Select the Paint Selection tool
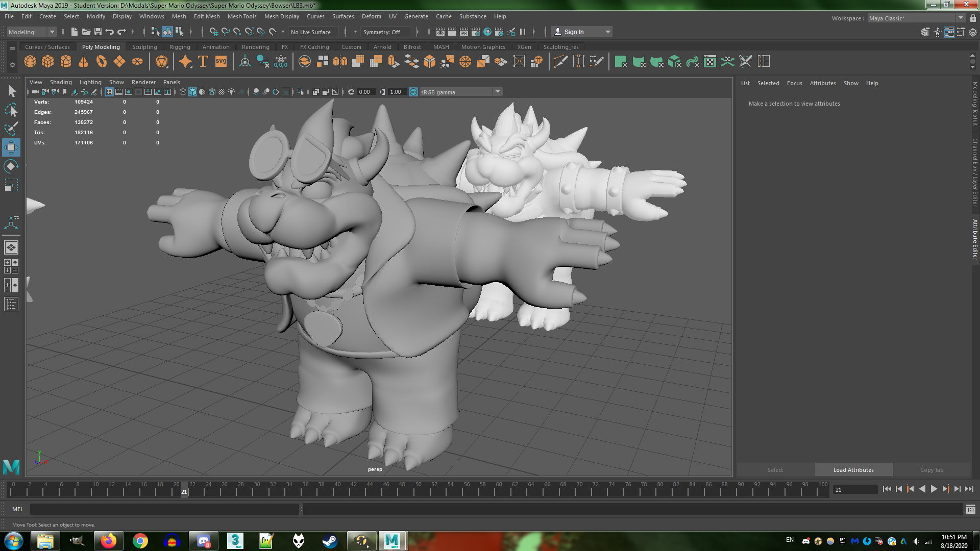Viewport: 980px width, 551px height. tap(11, 129)
